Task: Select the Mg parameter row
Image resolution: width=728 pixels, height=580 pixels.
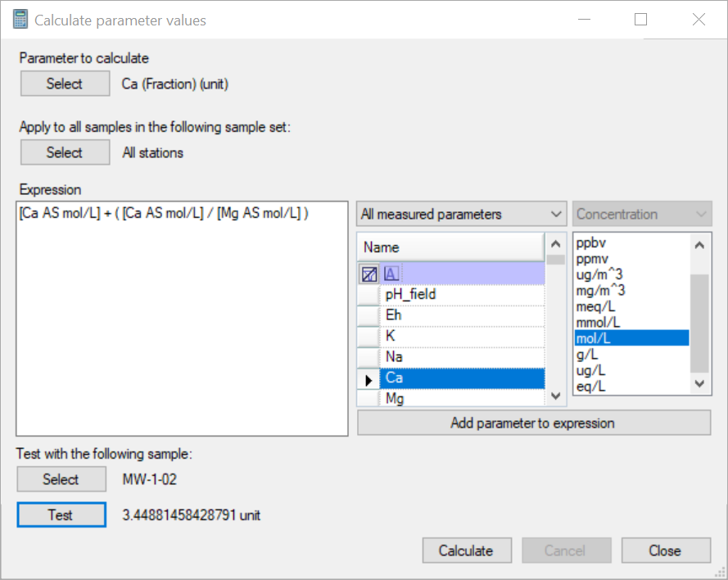Action: (462, 398)
